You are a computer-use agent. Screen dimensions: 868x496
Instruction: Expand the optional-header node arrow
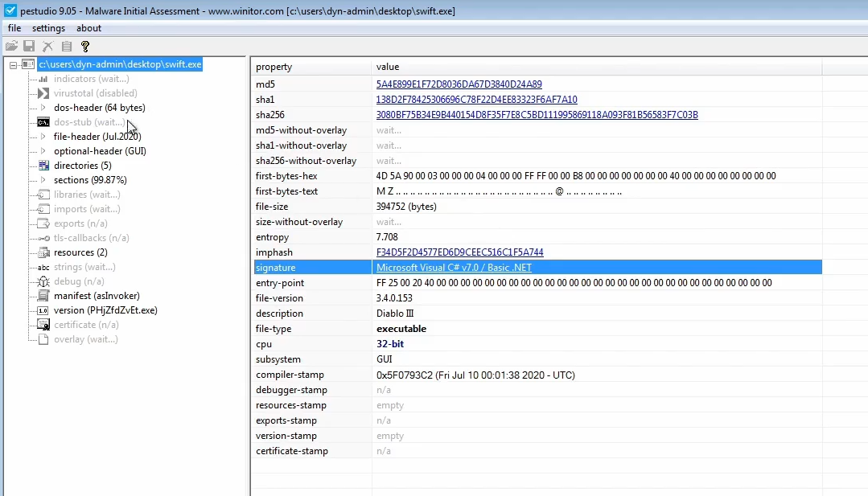pos(43,151)
